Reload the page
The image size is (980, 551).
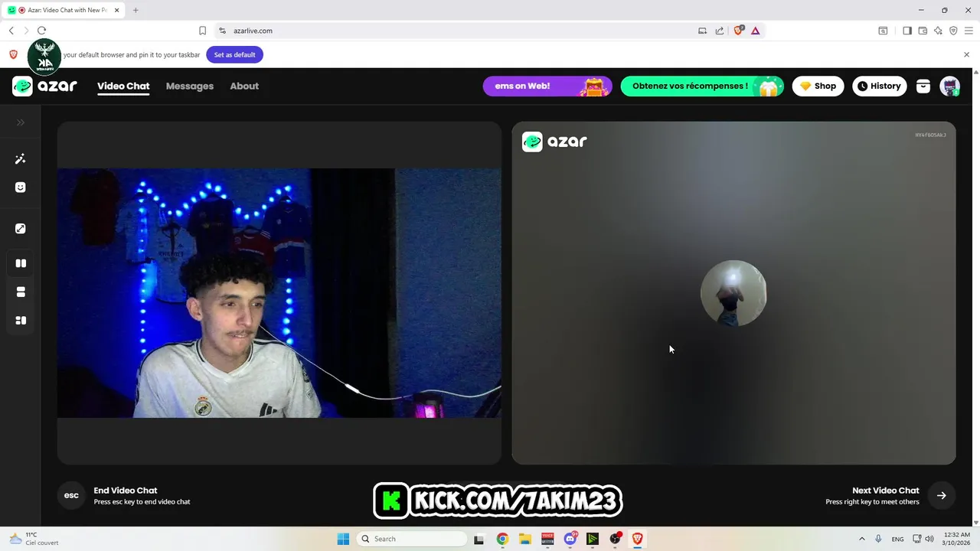[x=41, y=31]
